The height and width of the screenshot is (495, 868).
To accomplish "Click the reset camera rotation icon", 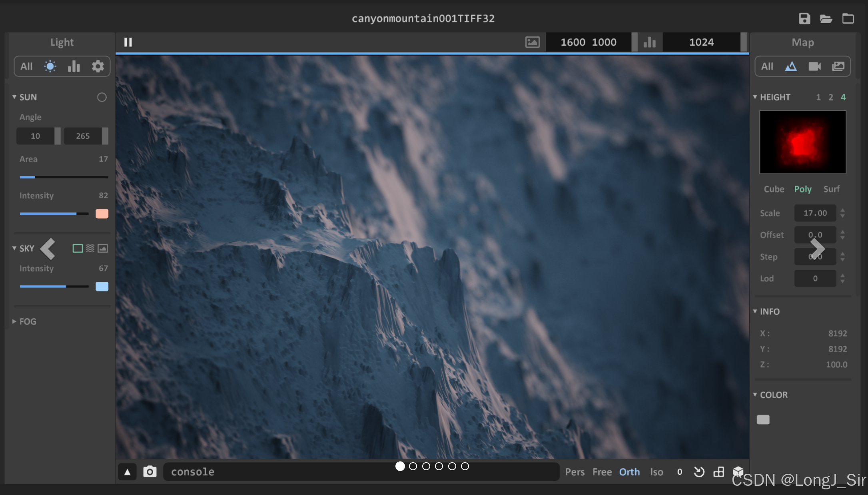I will click(699, 472).
